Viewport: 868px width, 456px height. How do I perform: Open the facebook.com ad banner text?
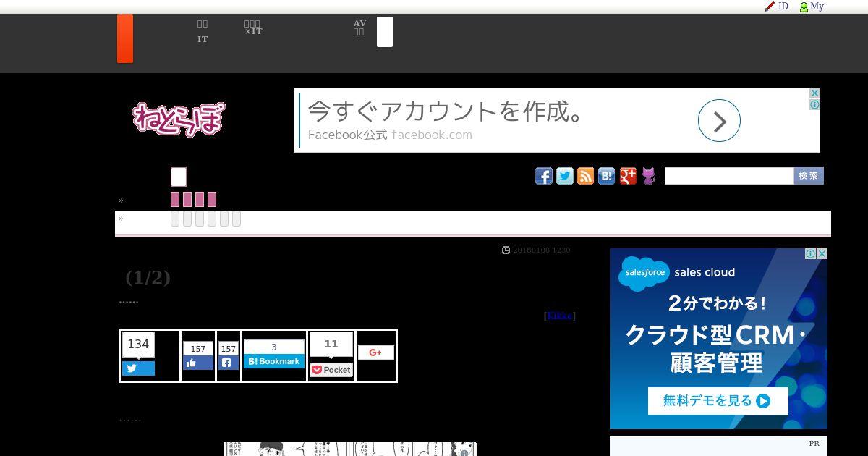(x=432, y=135)
